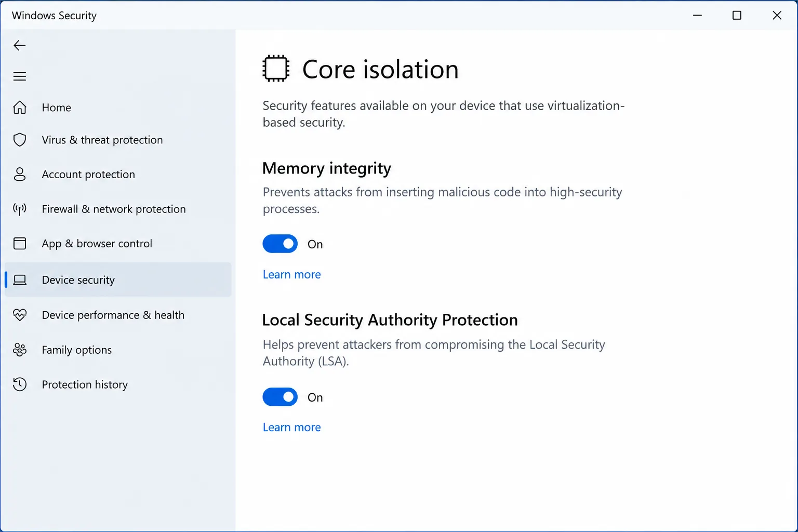This screenshot has height=532, width=798.
Task: Click the Core isolation page title
Action: [x=380, y=70]
